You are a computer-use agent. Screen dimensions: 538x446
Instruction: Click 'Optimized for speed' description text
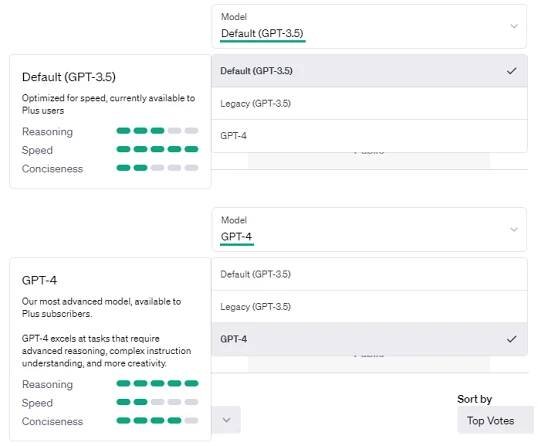tap(108, 104)
